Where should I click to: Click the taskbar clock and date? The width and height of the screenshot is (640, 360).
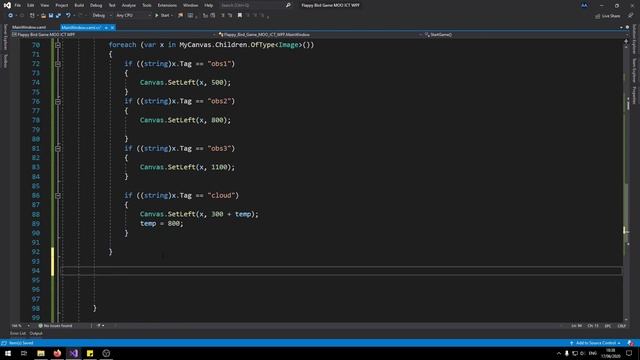611,353
